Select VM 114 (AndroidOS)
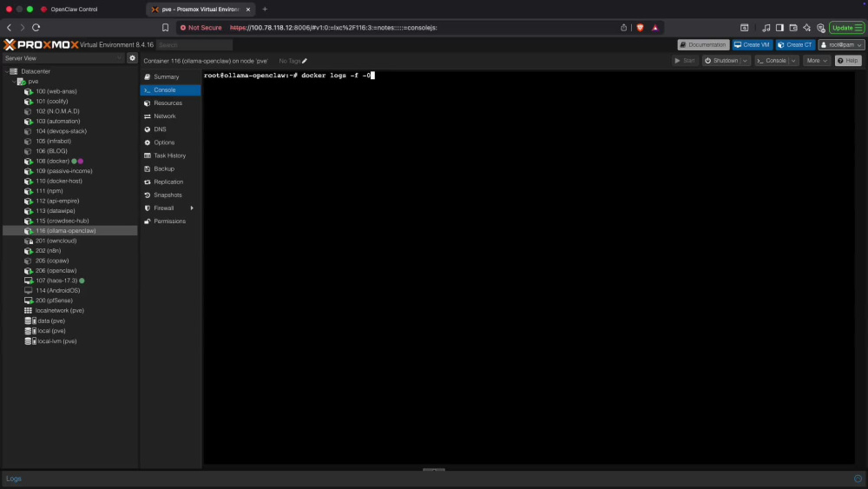Screen dimensions: 868x489 pos(57,291)
